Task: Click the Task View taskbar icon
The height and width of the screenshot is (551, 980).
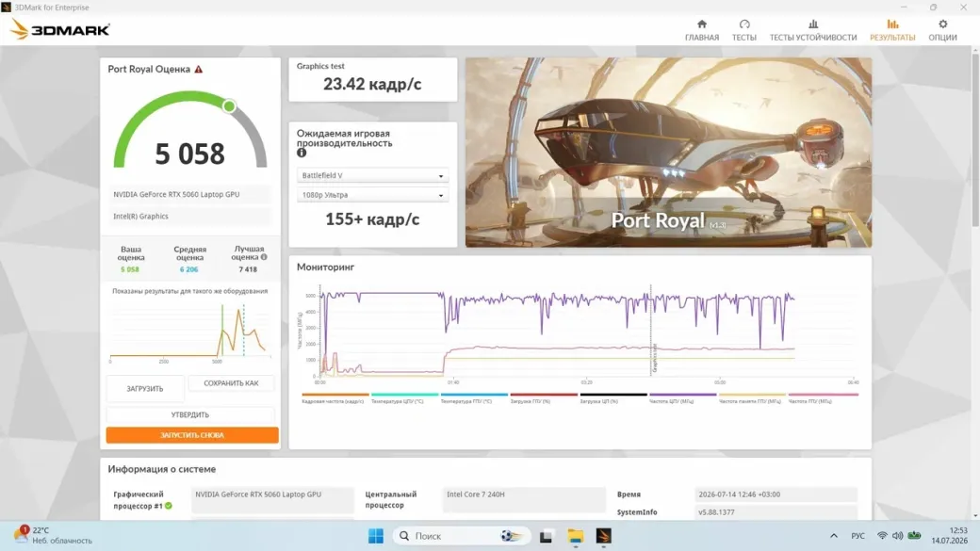Action: pos(546,536)
